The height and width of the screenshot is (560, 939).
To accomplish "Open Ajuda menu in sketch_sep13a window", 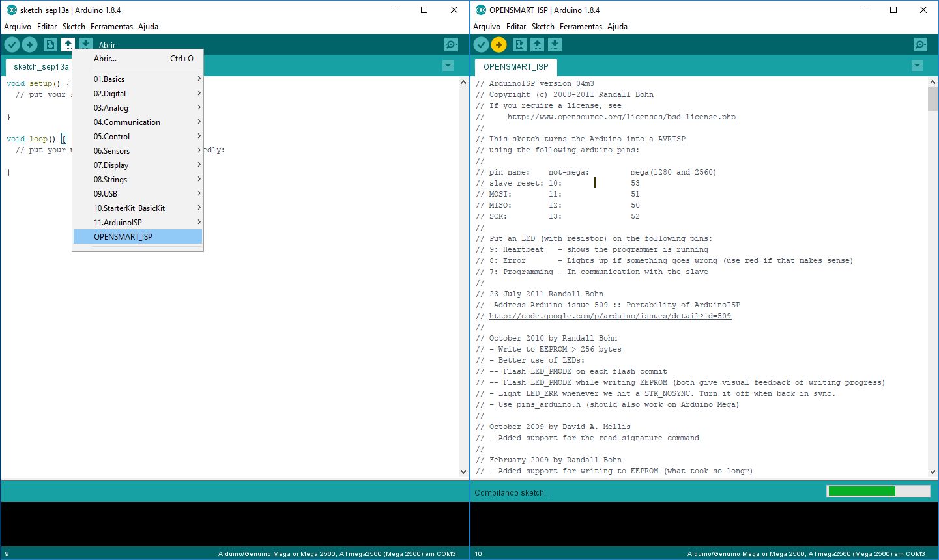I will pos(148,27).
